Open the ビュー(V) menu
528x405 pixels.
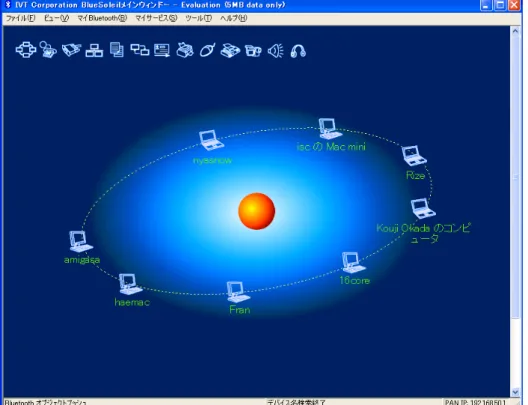56,18
